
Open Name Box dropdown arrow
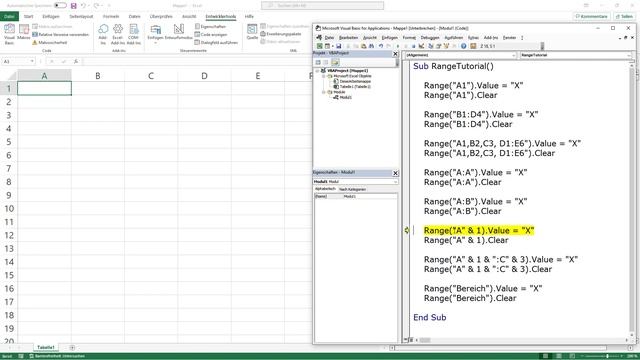(x=32, y=61)
